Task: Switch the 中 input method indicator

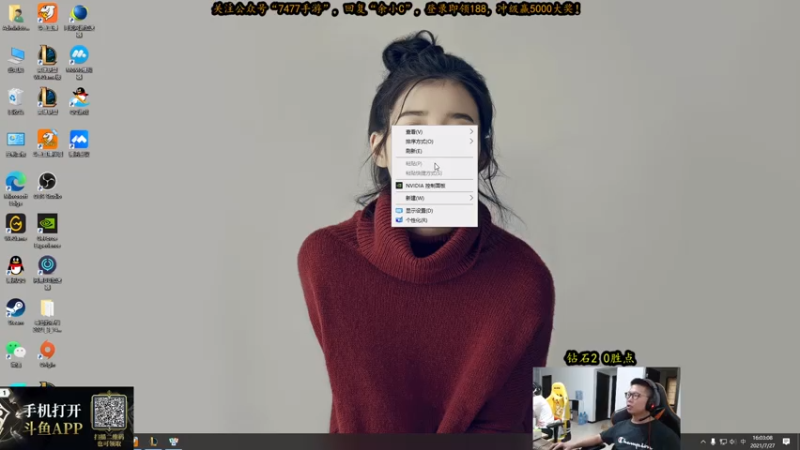Action: click(x=743, y=442)
